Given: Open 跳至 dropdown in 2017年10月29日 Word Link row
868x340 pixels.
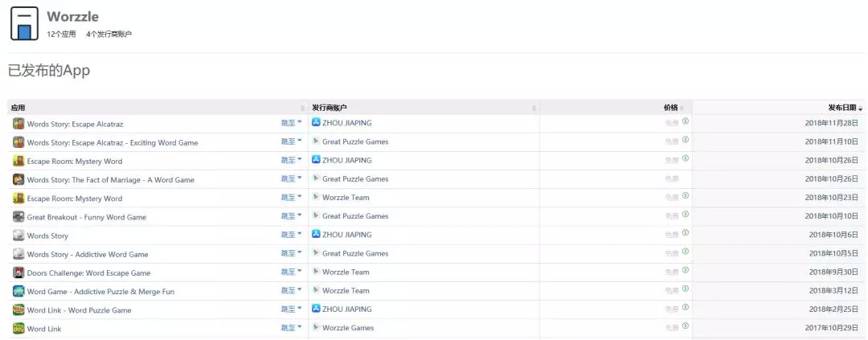Looking at the screenshot, I should pos(291,327).
